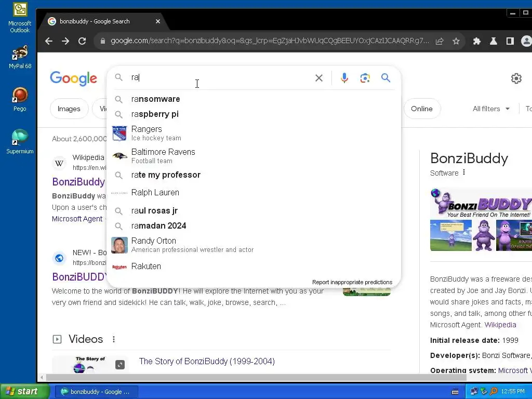Open the Extensions puzzle icon
Image resolution: width=532 pixels, height=399 pixels.
477,41
